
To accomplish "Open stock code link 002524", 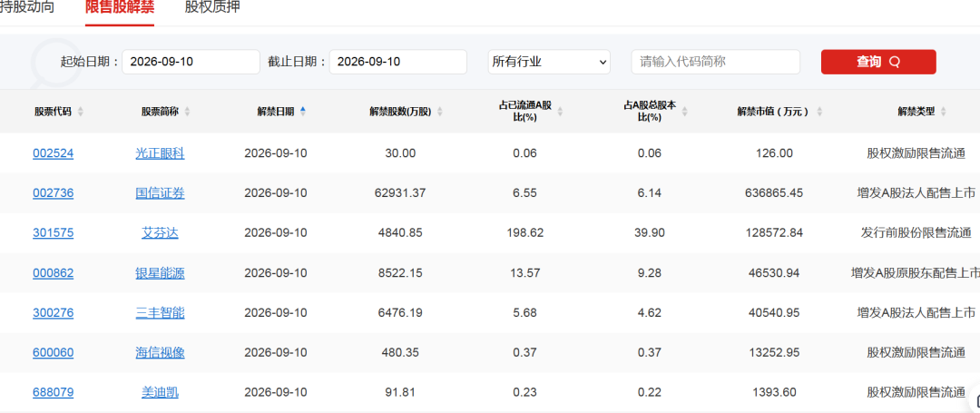I will point(54,153).
